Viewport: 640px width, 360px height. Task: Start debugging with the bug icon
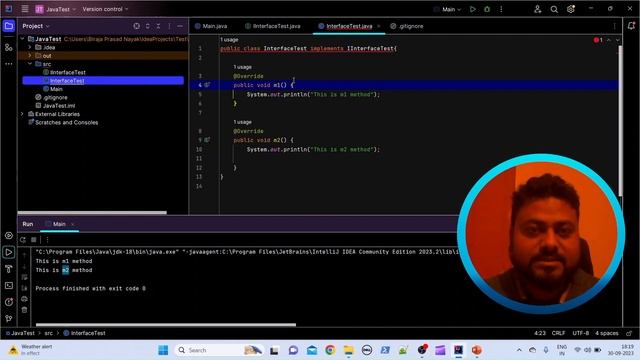pyautogui.click(x=487, y=9)
